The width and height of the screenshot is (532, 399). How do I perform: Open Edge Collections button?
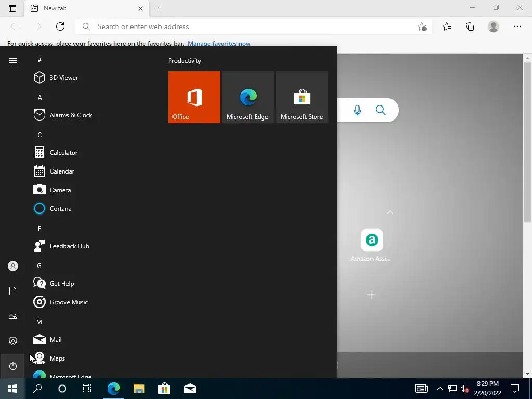point(470,26)
